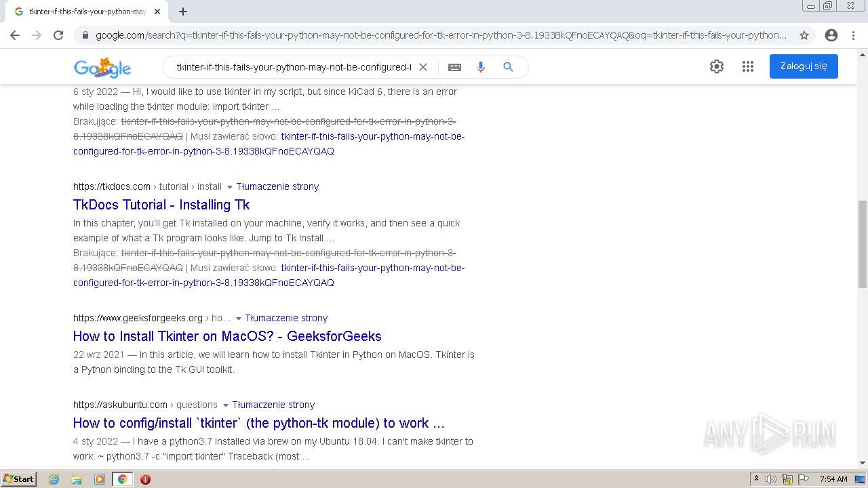Bookmark this page with the star icon

pos(804,35)
